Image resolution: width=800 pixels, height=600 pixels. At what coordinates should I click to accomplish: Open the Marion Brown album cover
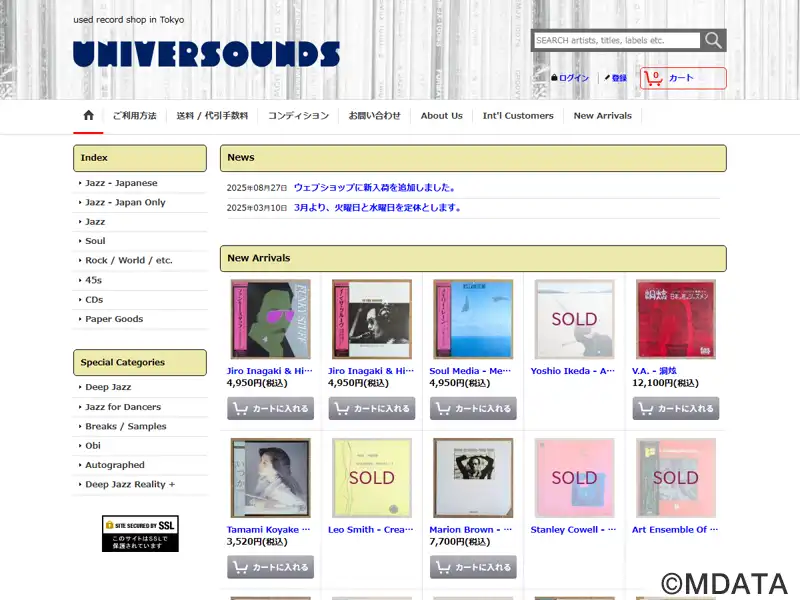(x=473, y=478)
